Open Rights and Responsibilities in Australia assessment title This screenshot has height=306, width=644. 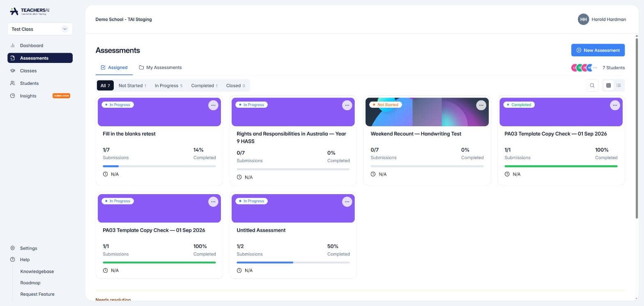click(x=291, y=137)
